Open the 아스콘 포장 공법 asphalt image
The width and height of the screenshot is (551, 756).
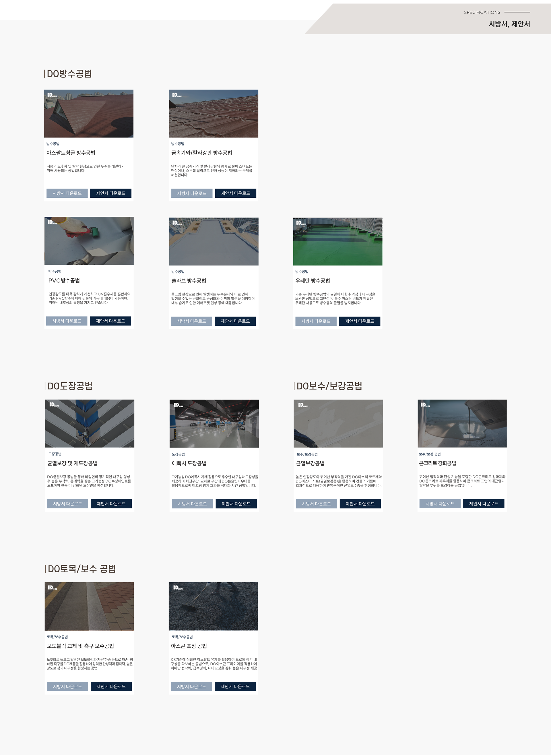click(x=213, y=606)
